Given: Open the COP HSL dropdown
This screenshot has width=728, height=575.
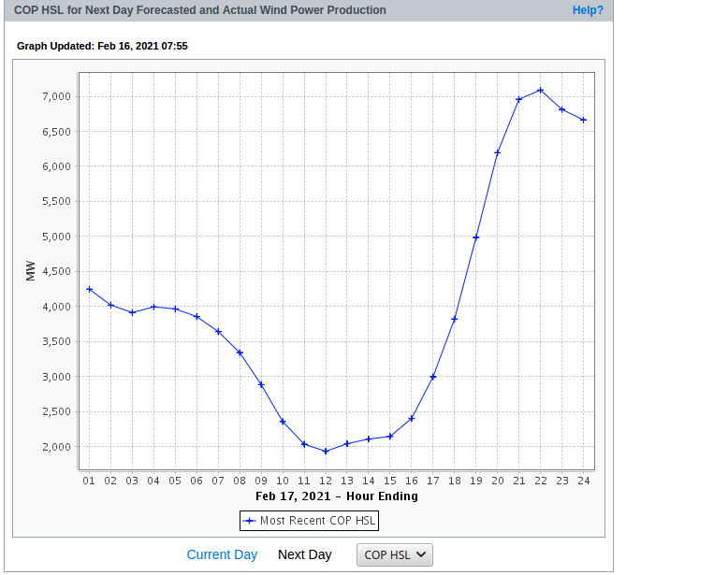Looking at the screenshot, I should coord(395,555).
